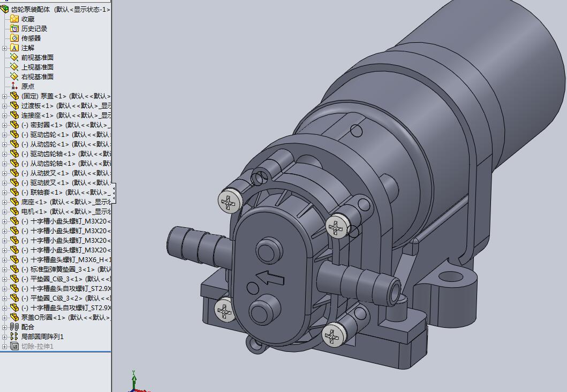Image resolution: width=567 pixels, height=392 pixels.
Task: Click the 传感器 sensors folder icon
Action: click(x=14, y=38)
